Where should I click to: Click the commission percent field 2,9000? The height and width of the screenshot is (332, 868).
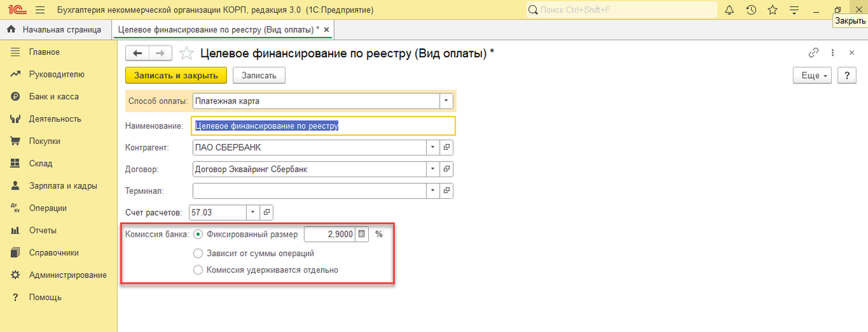tap(330, 234)
